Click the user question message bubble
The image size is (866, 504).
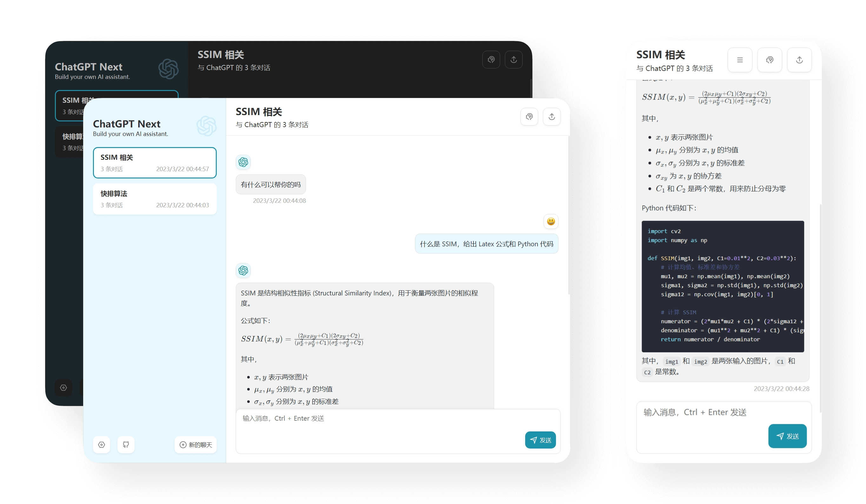pyautogui.click(x=486, y=244)
